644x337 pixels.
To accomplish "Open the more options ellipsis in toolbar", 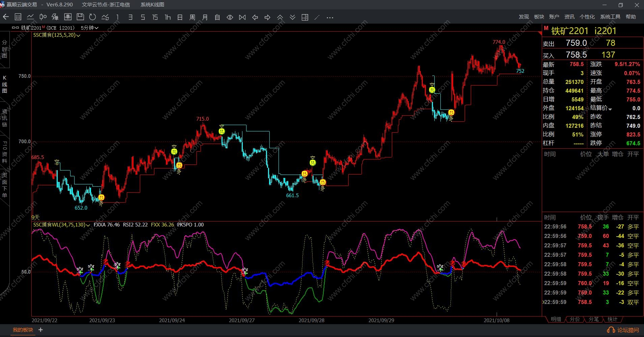I will [x=330, y=17].
